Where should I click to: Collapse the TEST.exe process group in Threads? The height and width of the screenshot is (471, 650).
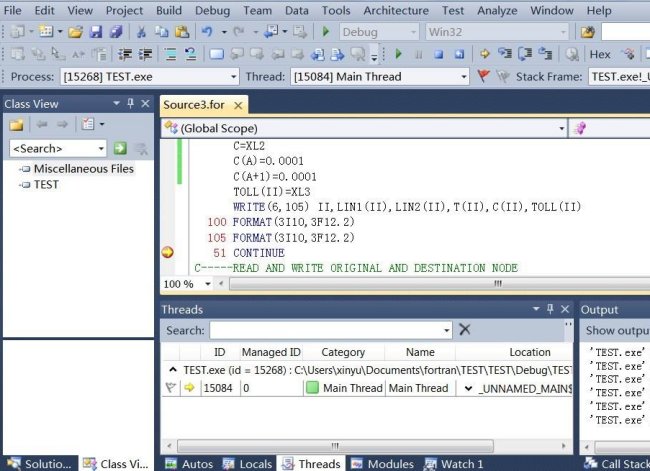pyautogui.click(x=172, y=370)
